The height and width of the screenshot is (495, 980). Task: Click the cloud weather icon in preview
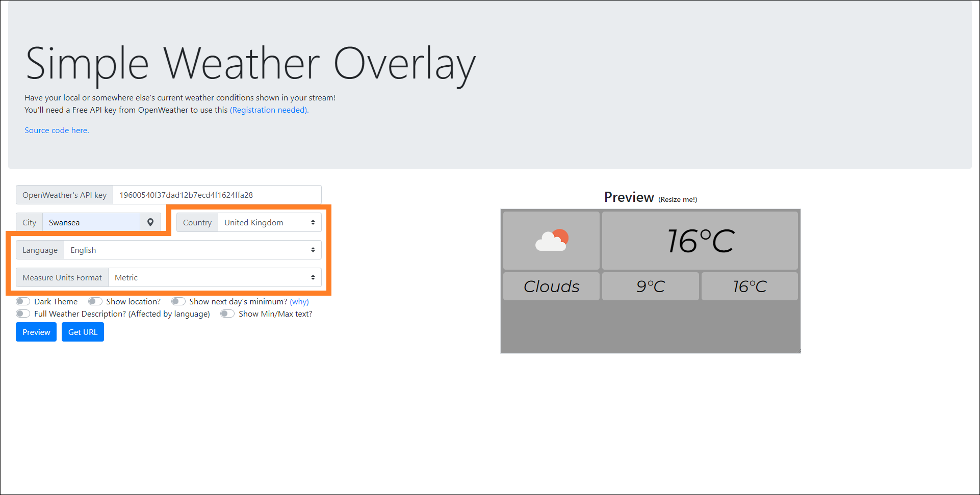click(551, 240)
